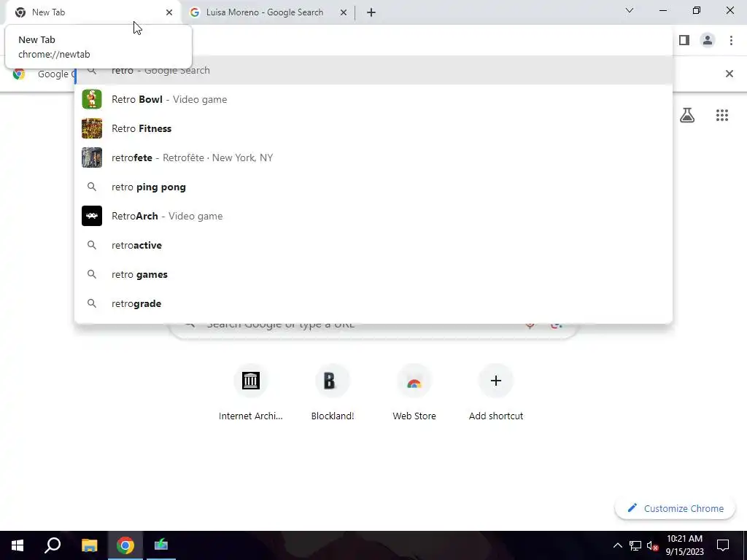
Task: Click Customize Chrome button
Action: (675, 508)
